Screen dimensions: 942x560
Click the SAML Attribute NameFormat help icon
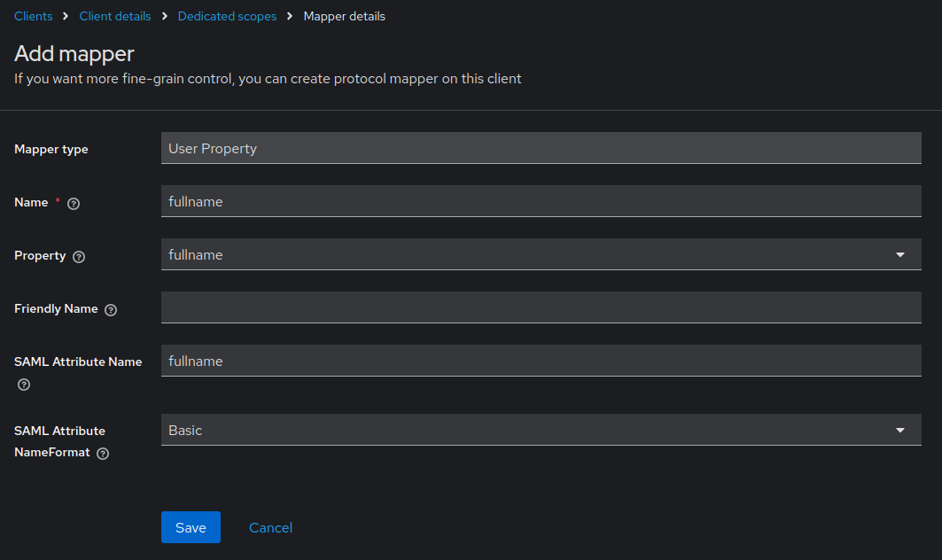(x=103, y=453)
